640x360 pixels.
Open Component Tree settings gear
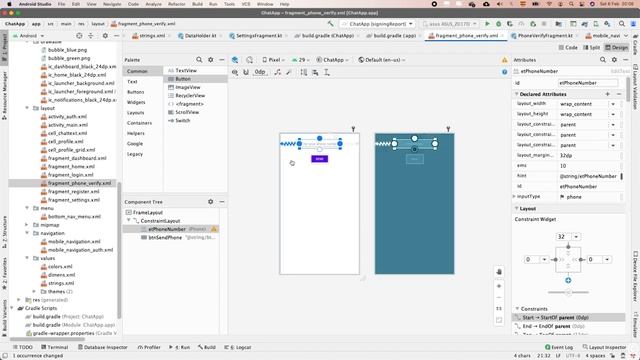click(211, 202)
